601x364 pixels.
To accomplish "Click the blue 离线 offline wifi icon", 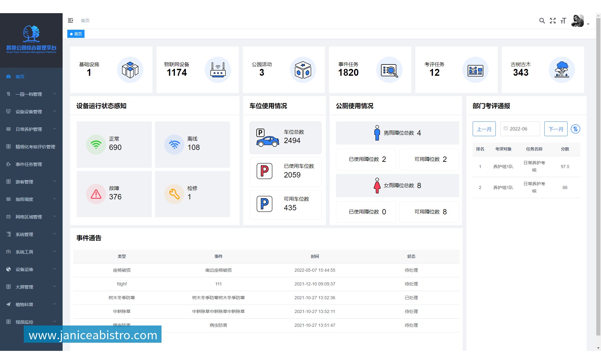I will pos(174,145).
